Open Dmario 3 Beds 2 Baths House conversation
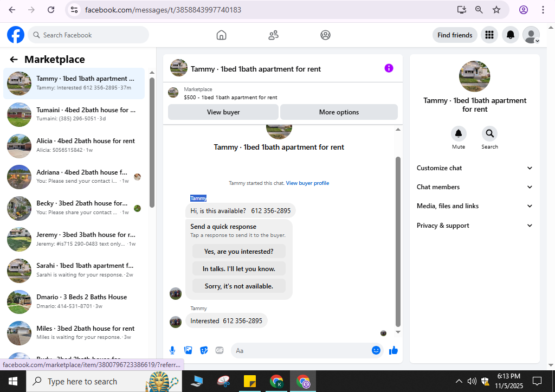This screenshot has width=555, height=392. [74, 301]
